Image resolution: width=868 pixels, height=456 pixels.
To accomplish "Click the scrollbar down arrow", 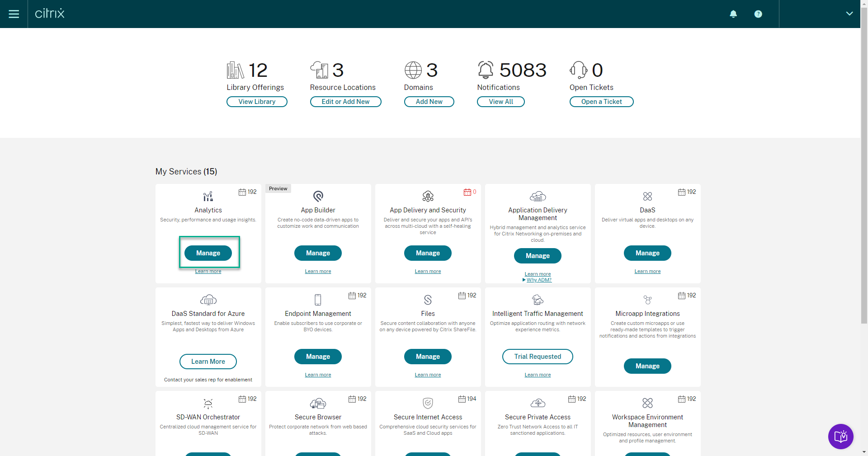I will pyautogui.click(x=864, y=452).
